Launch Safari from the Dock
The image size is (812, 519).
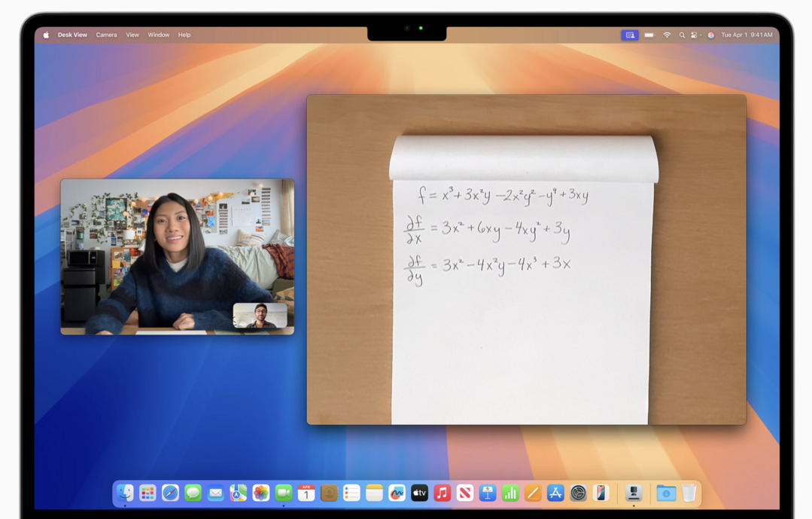[x=170, y=493]
